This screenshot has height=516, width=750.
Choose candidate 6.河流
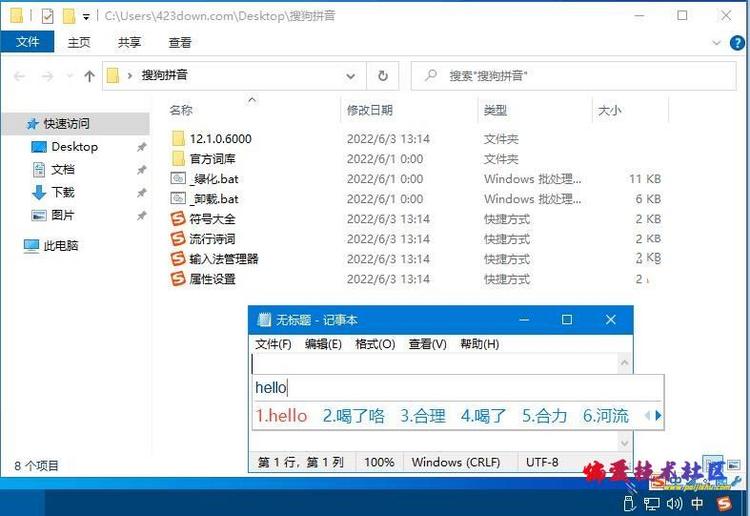[x=606, y=415]
